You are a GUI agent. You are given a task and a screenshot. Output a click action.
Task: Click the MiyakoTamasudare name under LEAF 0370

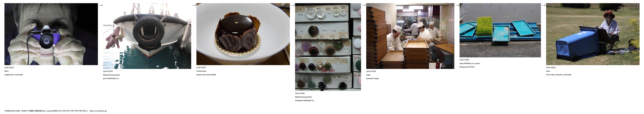(111, 75)
